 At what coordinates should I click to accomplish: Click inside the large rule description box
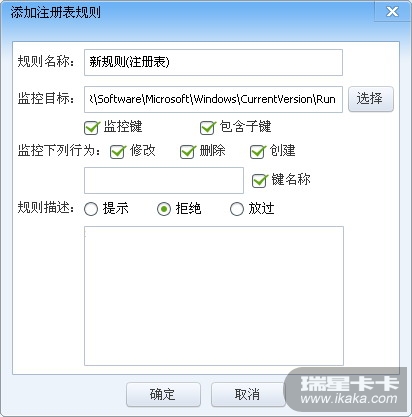tap(214, 296)
